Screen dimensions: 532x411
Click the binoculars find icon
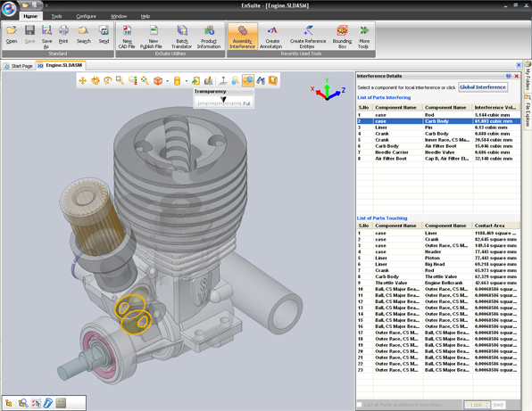point(261,80)
